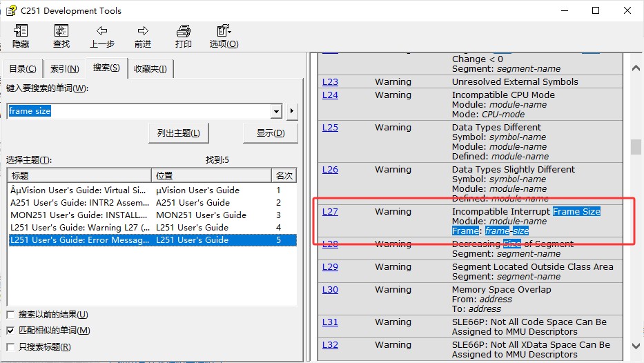Open the search keyword dropdown arrow
Screen dimensions: 644x363
tap(276, 111)
